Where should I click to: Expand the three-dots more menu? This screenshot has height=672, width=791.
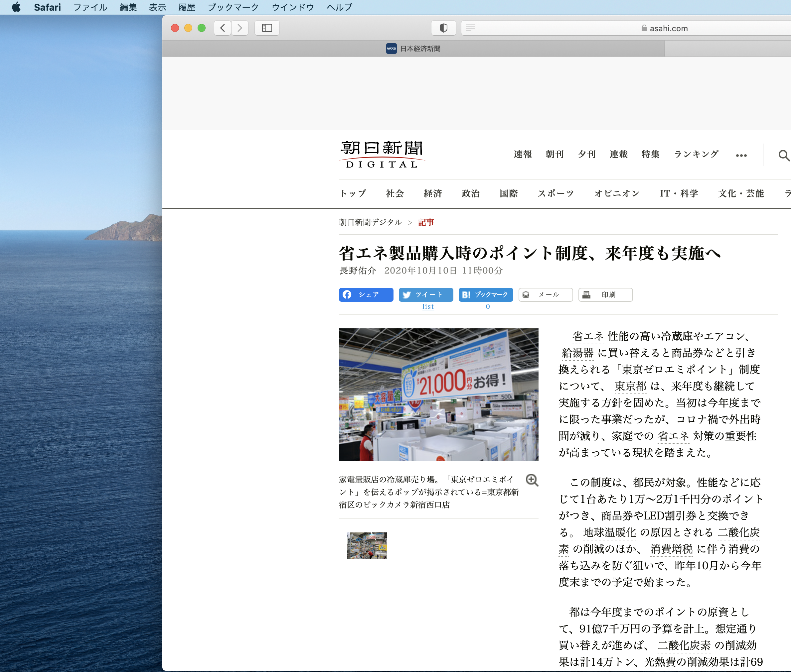(741, 156)
